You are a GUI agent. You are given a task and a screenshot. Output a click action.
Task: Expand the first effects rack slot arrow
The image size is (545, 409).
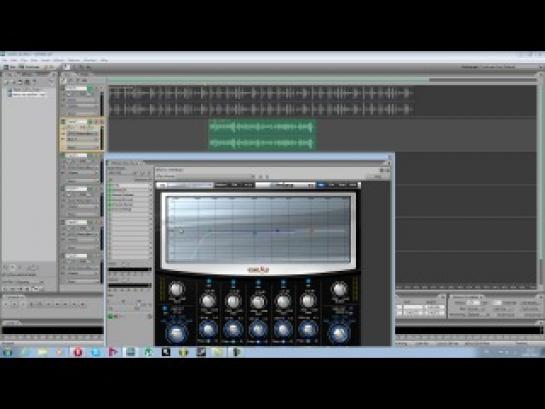click(x=151, y=186)
